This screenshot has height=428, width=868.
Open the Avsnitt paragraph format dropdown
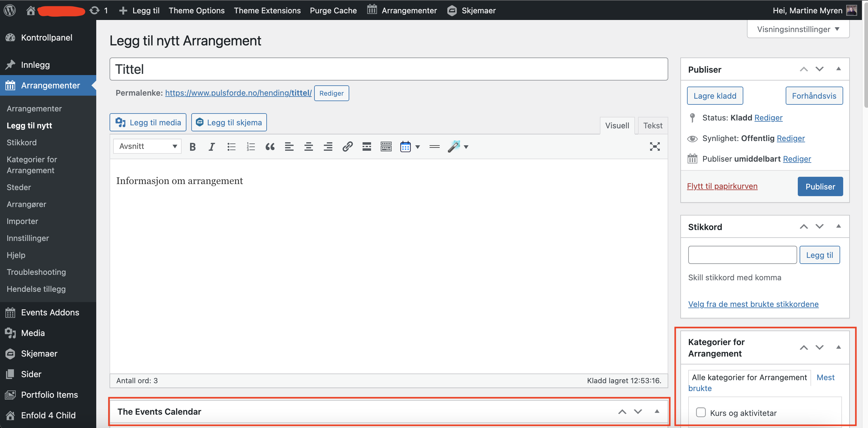148,146
